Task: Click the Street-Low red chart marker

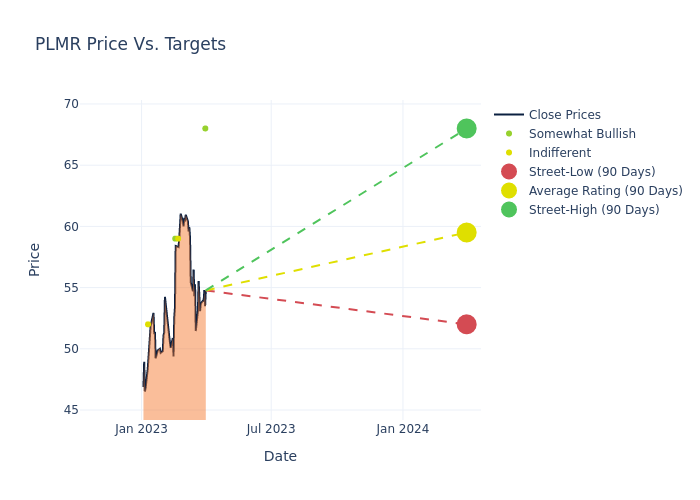Action: click(x=466, y=324)
